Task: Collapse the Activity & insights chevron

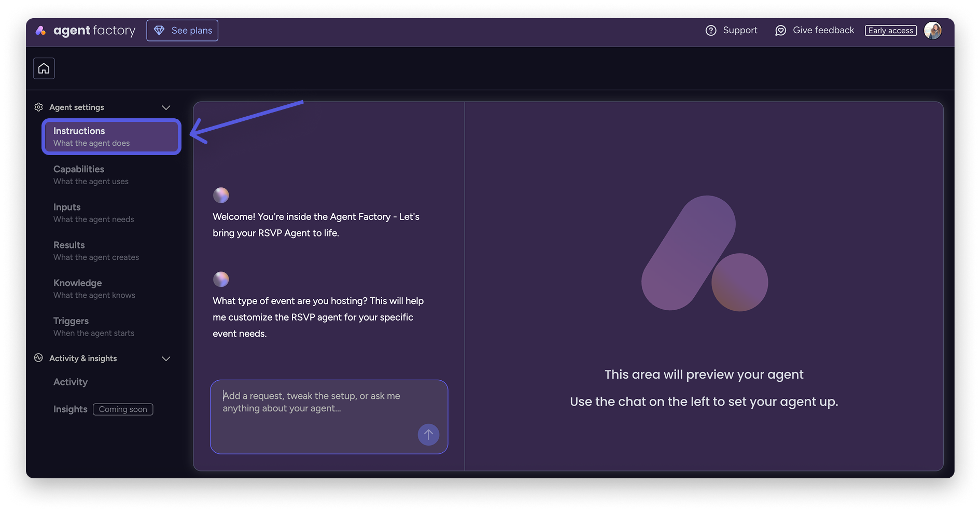Action: [166, 358]
